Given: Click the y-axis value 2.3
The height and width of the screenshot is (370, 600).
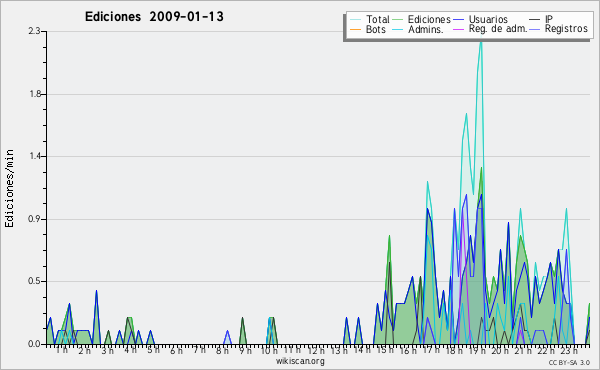Looking at the screenshot, I should pyautogui.click(x=35, y=31).
